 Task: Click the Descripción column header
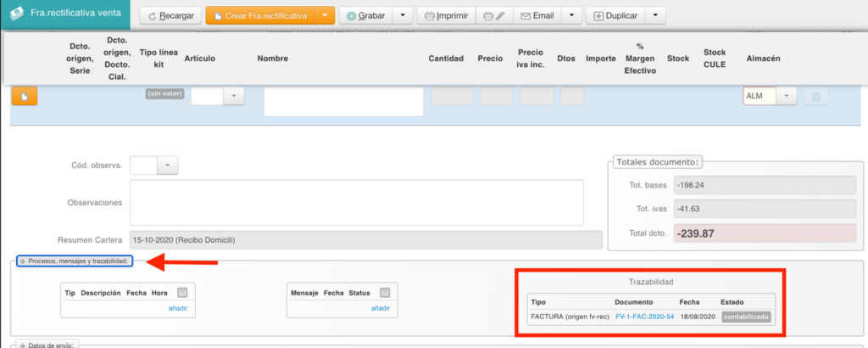coord(101,293)
